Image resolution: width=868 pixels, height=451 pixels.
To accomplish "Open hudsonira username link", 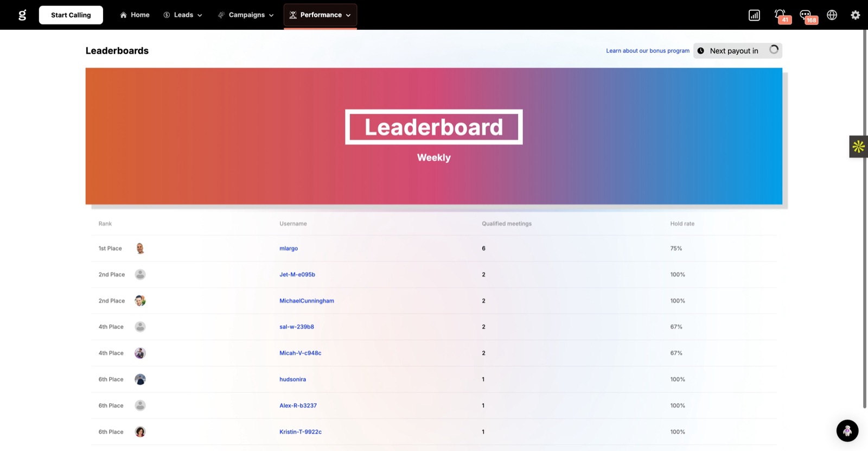I will 292,379.
